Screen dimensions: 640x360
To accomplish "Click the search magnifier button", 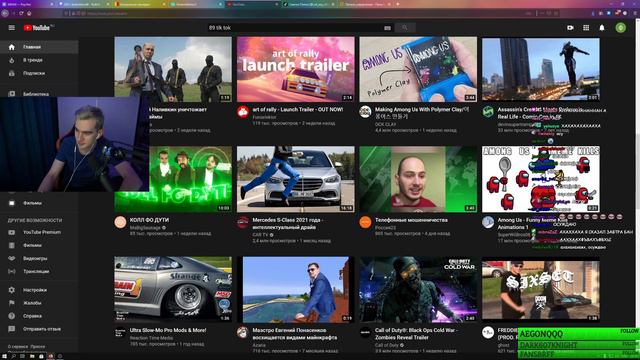I will 405,27.
